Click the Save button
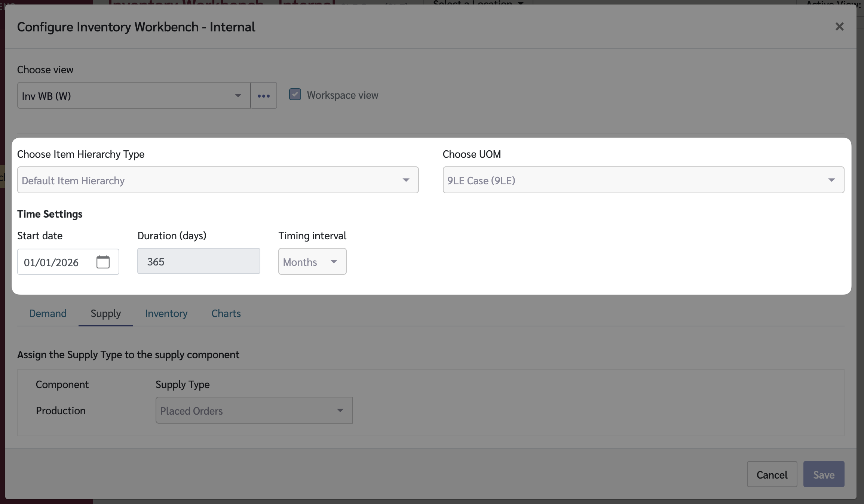The width and height of the screenshot is (864, 504). click(x=824, y=474)
